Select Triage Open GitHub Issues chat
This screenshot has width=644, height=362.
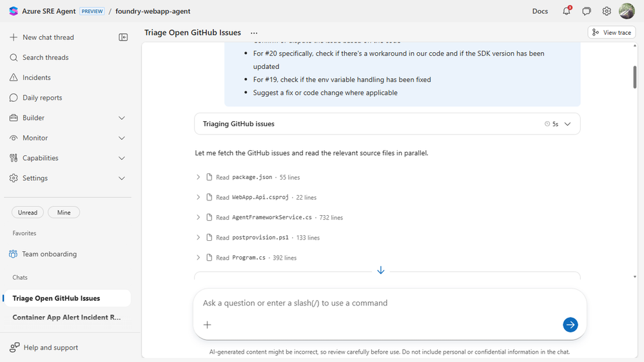[67, 298]
